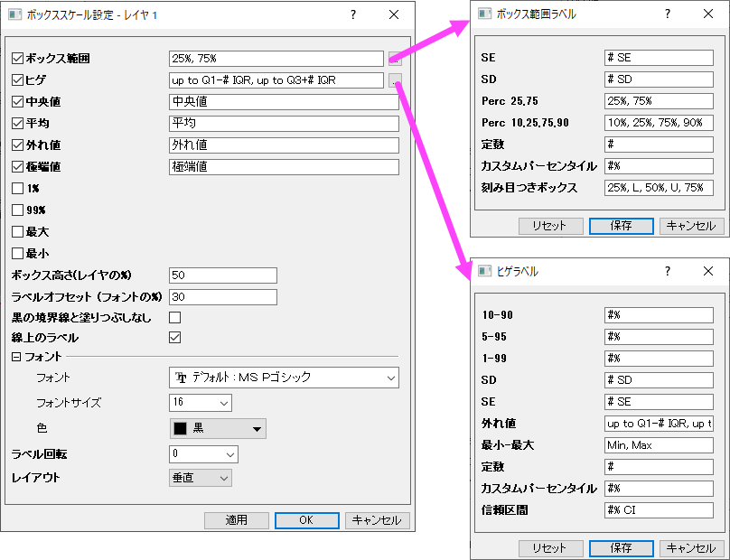This screenshot has width=730, height=560.
Task: Click the 定数 field in ボックス範囲ラベル
Action: [x=659, y=145]
